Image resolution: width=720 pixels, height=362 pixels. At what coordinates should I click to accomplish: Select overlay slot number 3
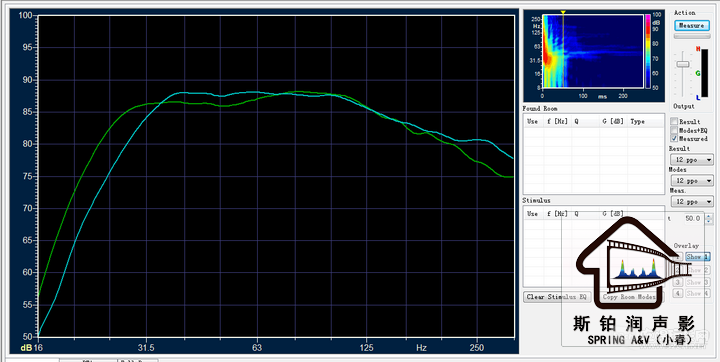point(678,282)
